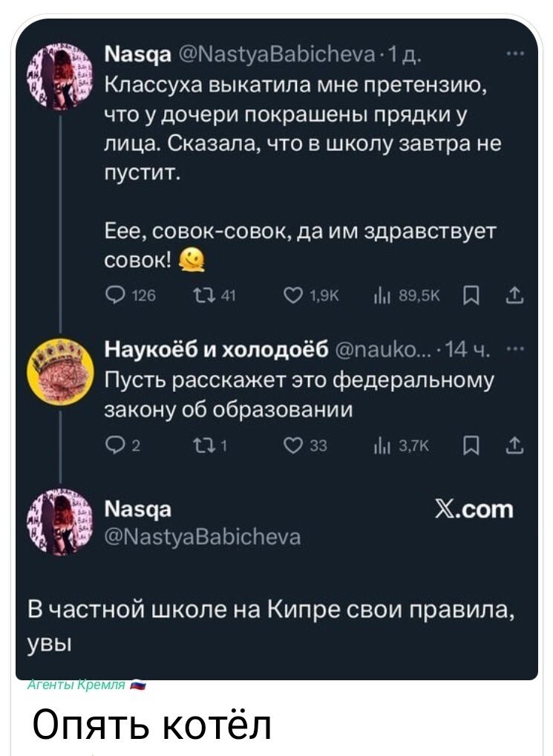Reply to Наукоёб tweet with 2 comments
The height and width of the screenshot is (756, 553).
click(x=114, y=446)
